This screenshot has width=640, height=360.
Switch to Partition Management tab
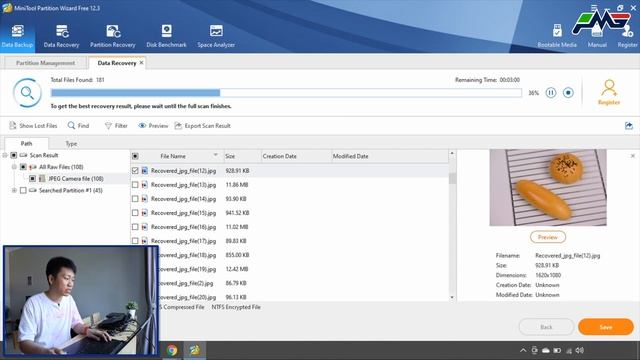(45, 63)
